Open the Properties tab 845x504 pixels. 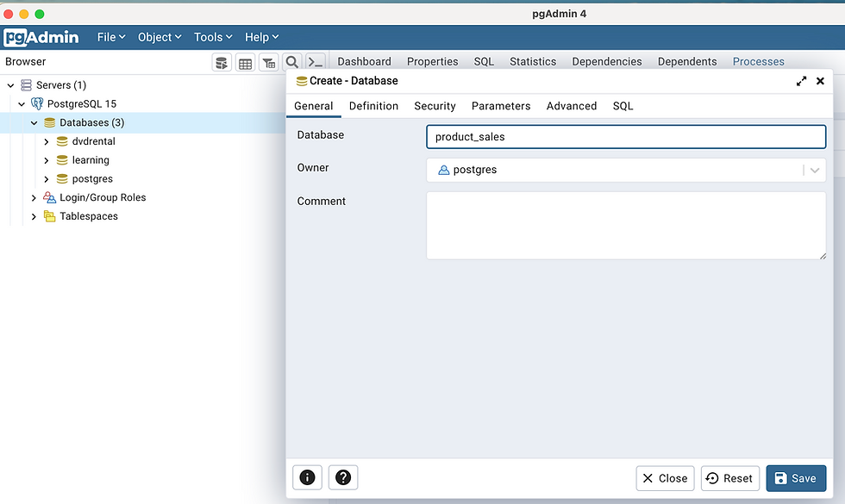click(x=432, y=62)
